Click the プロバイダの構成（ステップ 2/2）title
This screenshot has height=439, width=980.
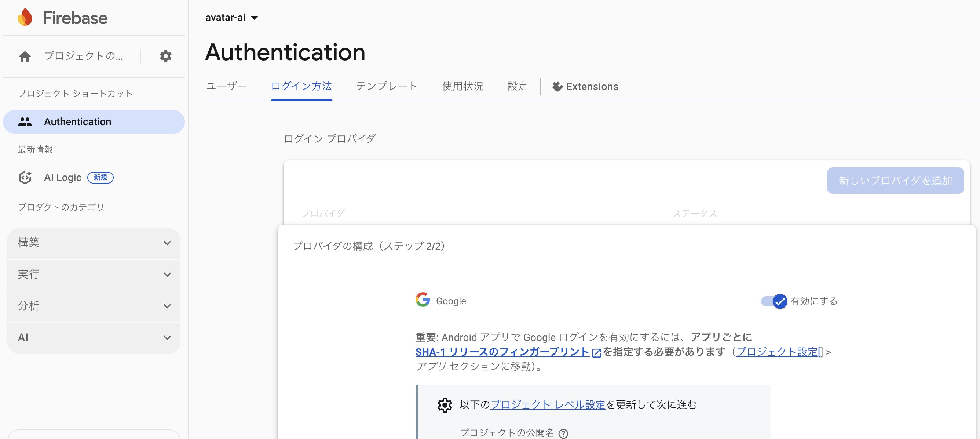click(x=369, y=246)
